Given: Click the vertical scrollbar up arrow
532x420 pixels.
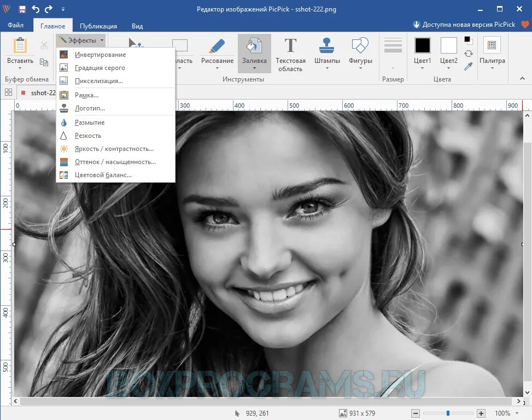Looking at the screenshot, I should pyautogui.click(x=527, y=116).
